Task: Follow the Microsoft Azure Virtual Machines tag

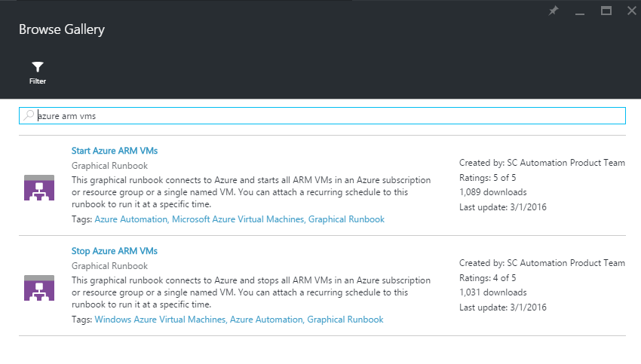Action: point(238,219)
